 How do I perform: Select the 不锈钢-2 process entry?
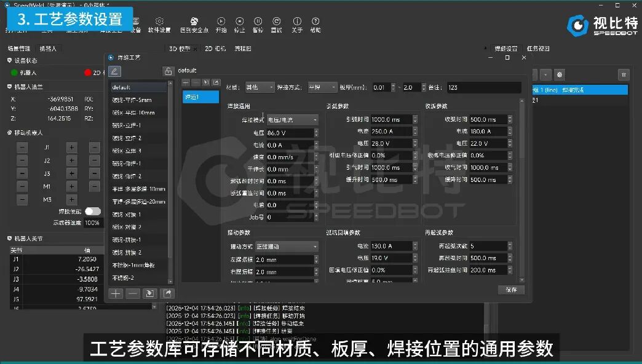tap(139, 277)
